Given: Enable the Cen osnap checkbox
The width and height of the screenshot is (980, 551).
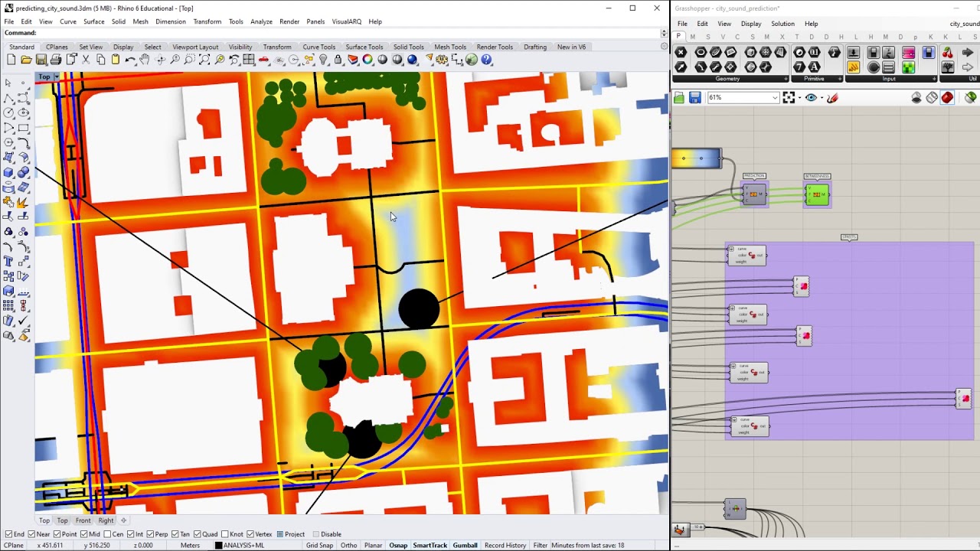Looking at the screenshot, I should tap(108, 534).
